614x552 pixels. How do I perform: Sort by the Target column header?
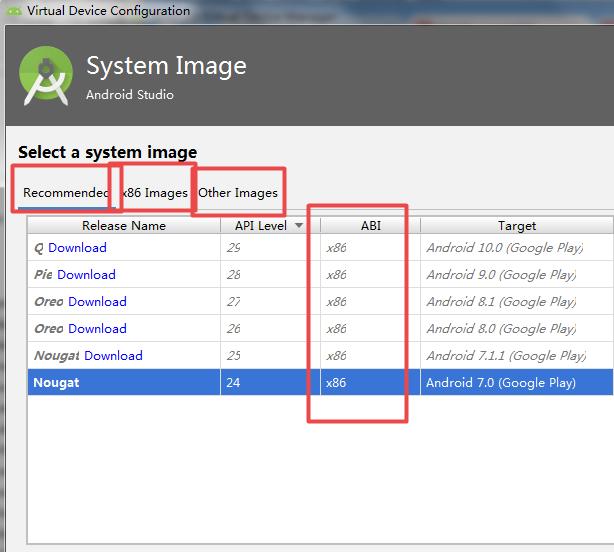517,226
